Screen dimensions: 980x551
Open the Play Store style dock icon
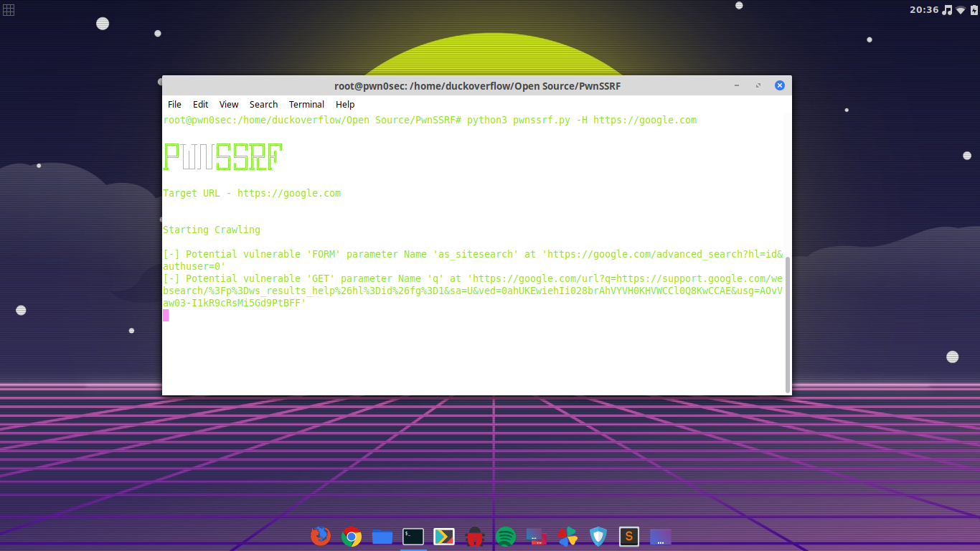444,536
